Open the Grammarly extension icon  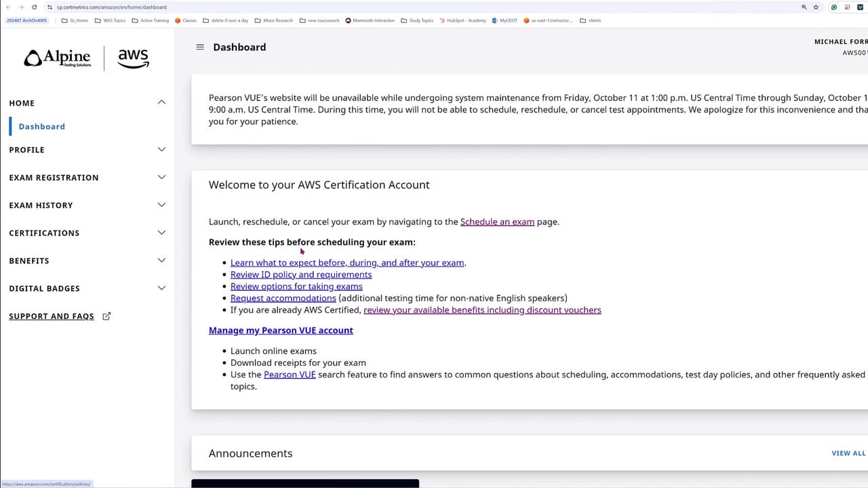(x=834, y=7)
